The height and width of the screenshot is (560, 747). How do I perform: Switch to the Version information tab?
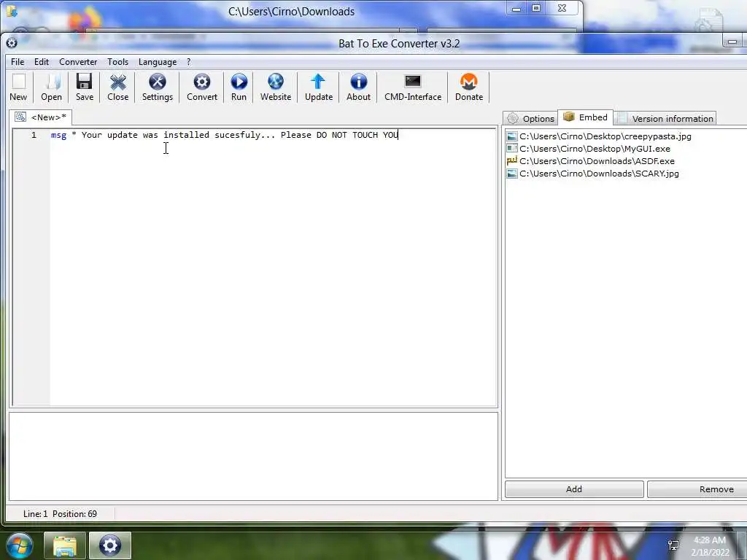[665, 119]
